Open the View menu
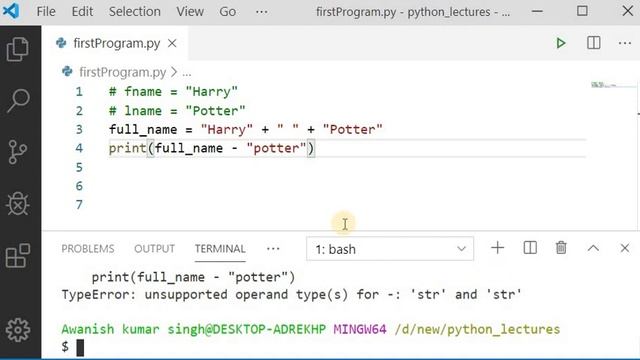The image size is (640, 360). (190, 11)
